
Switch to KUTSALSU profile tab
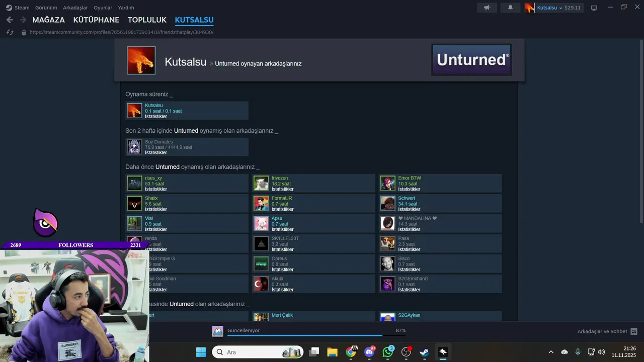194,20
